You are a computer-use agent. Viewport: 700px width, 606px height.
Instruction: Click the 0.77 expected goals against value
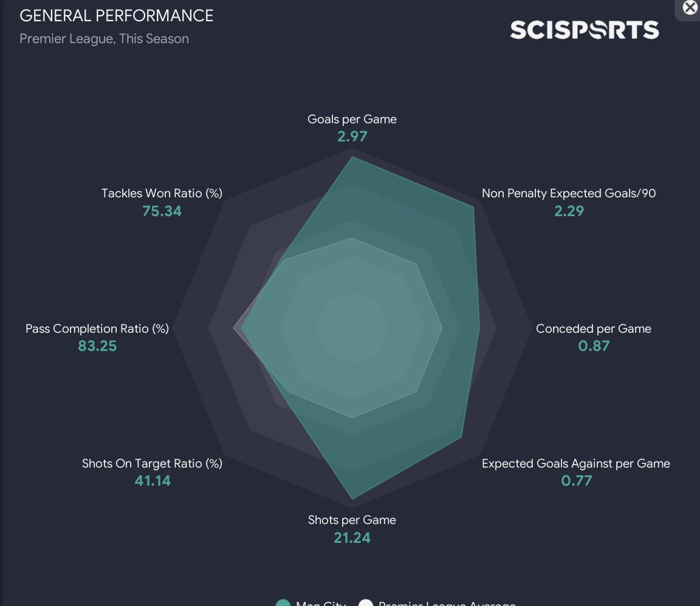click(576, 481)
